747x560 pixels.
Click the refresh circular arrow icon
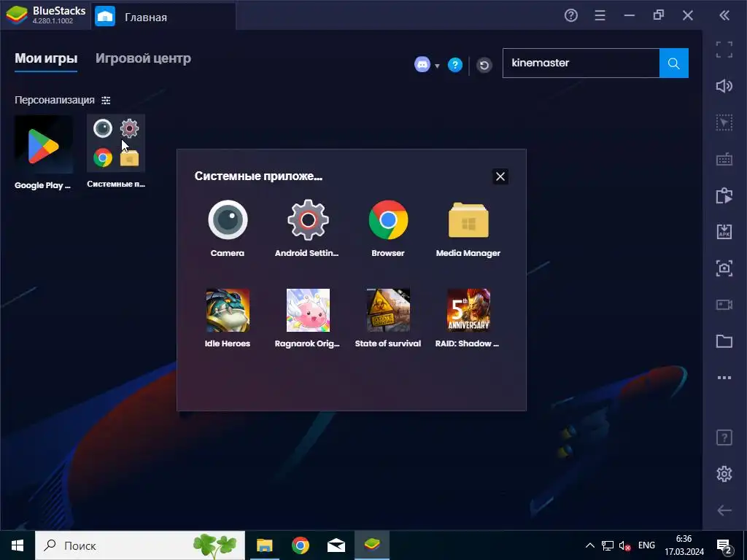484,65
